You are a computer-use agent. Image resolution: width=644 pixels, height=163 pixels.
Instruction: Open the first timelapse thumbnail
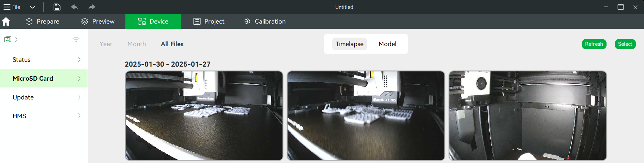tap(204, 116)
